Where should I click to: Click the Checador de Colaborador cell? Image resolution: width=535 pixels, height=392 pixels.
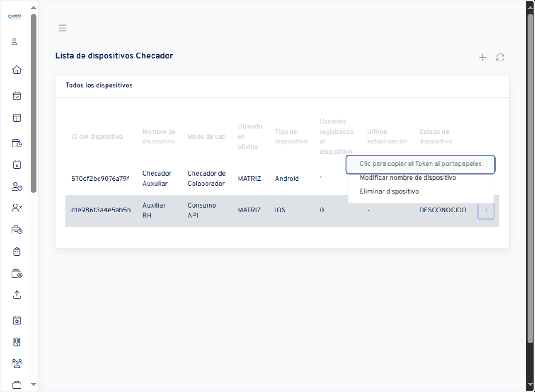(206, 179)
